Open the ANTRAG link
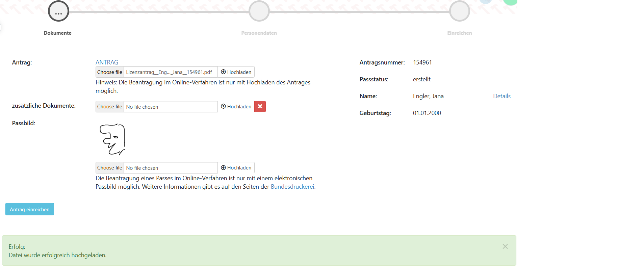644x267 pixels. coord(107,62)
